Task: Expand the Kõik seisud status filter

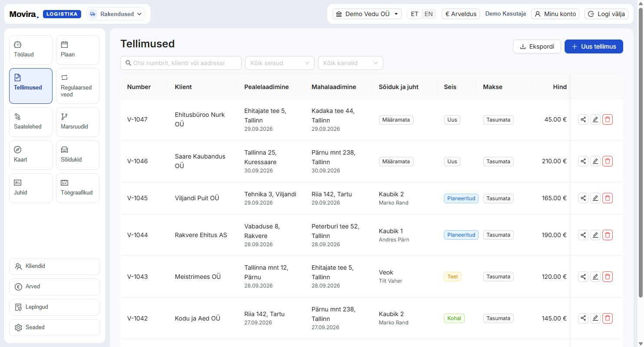Action: coord(280,63)
